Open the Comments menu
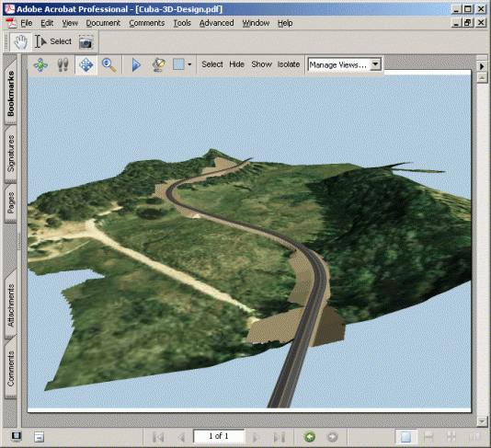491x448 pixels. click(147, 23)
